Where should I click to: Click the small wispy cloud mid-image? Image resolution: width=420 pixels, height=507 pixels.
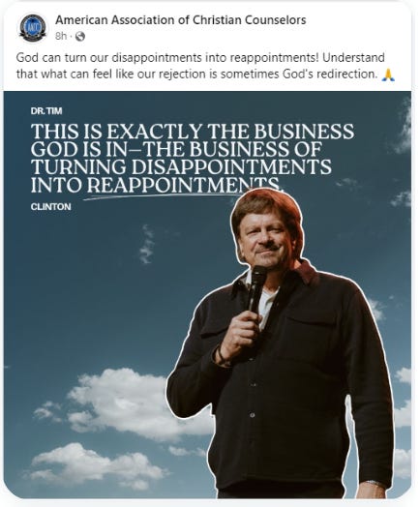click(x=147, y=244)
